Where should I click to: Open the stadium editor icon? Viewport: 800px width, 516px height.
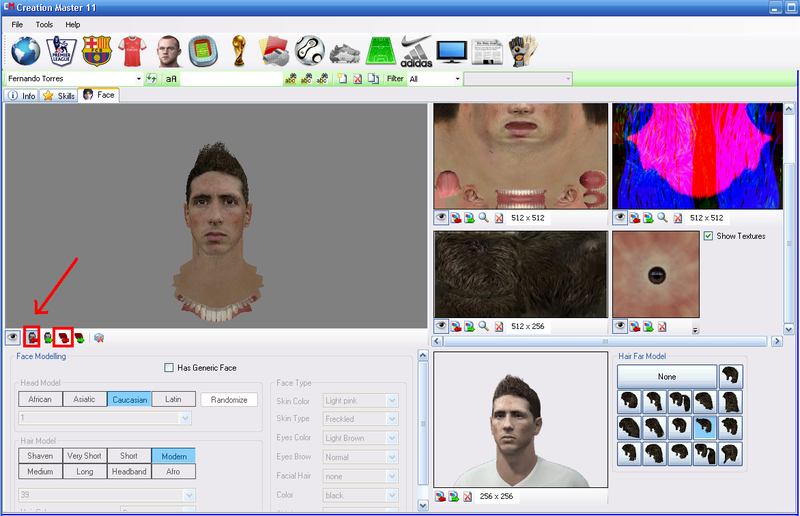203,50
